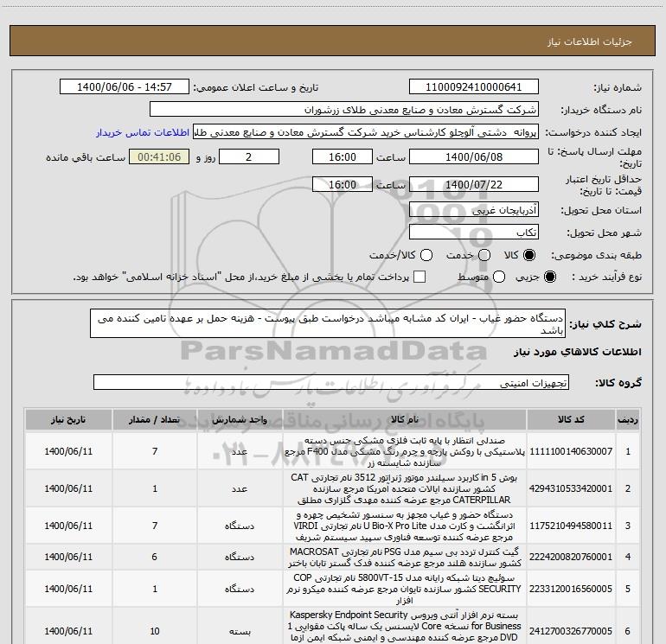Click product code 2412700326770005

(x=571, y=631)
